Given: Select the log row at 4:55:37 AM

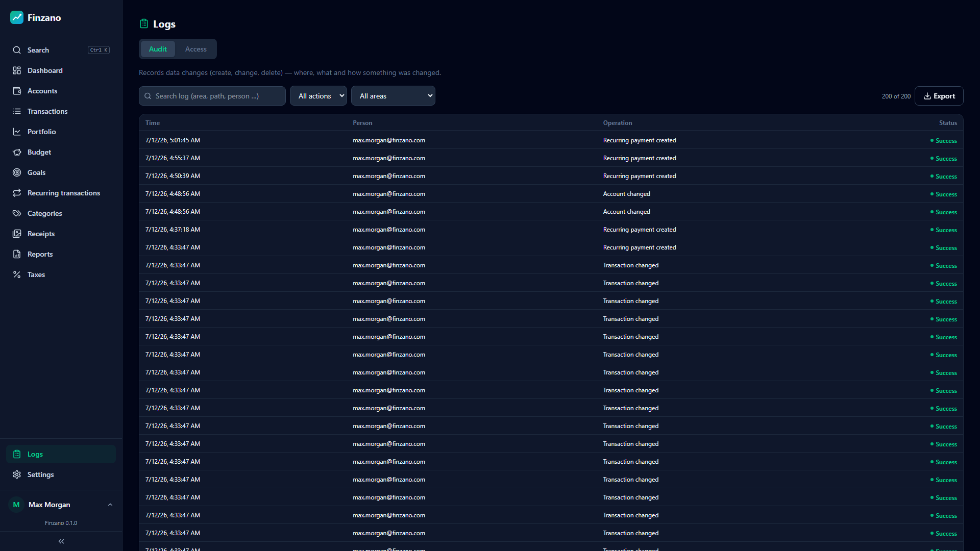Looking at the screenshot, I should click(551, 158).
